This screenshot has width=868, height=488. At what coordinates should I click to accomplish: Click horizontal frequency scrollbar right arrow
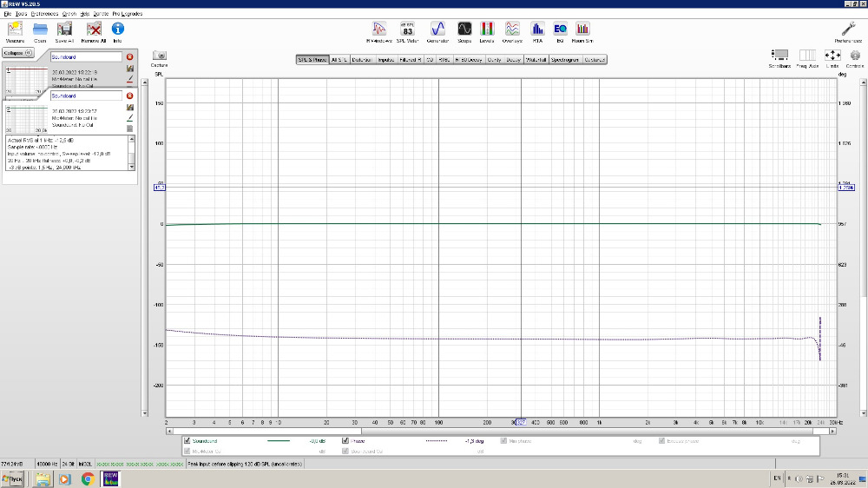click(x=832, y=431)
